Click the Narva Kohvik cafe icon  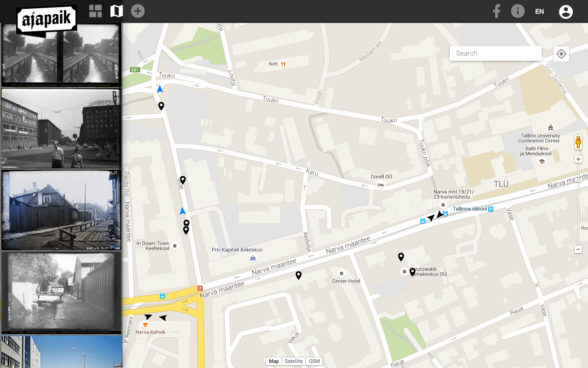pyautogui.click(x=146, y=325)
